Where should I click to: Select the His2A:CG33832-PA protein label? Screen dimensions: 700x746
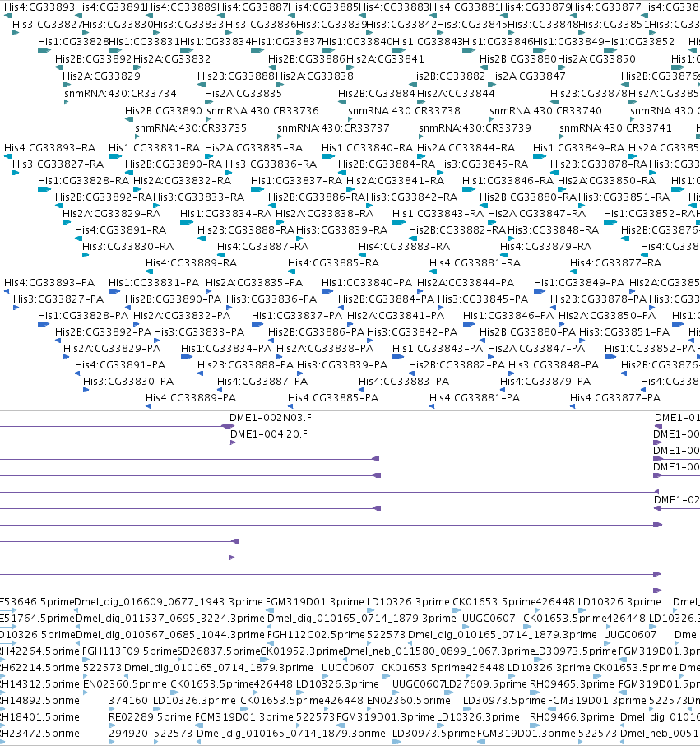click(x=182, y=316)
